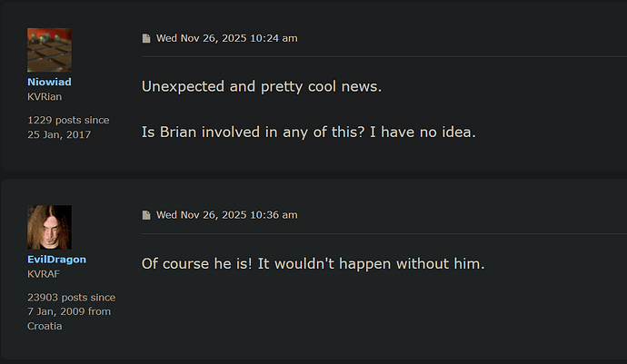Click Niowiad's "25 Jan, 2017" join date
Image resolution: width=627 pixels, height=364 pixels.
[59, 134]
